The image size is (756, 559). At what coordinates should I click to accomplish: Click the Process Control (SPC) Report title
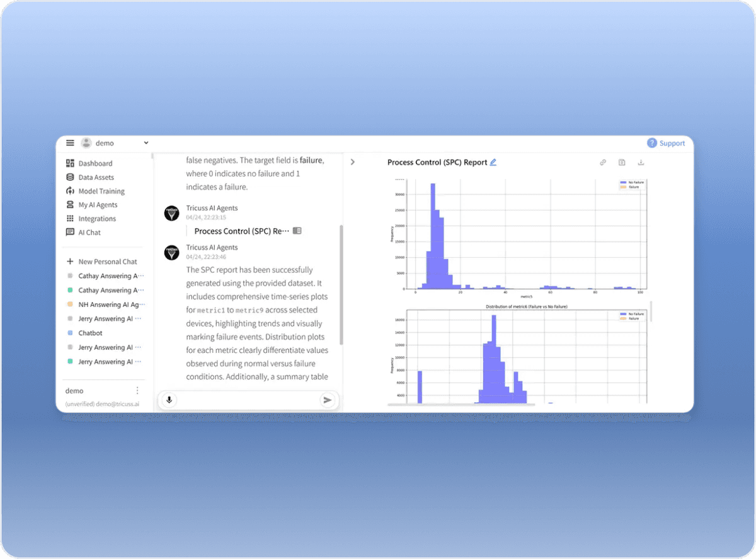pyautogui.click(x=437, y=162)
